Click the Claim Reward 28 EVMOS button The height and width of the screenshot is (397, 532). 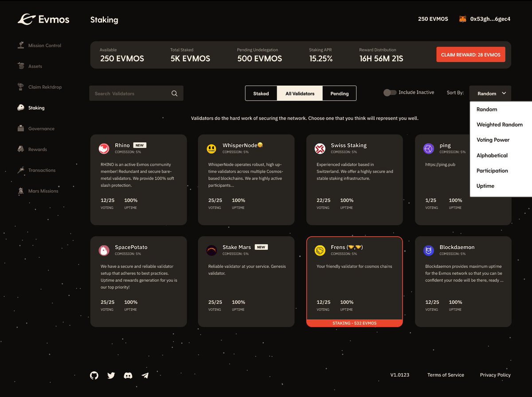(x=470, y=54)
